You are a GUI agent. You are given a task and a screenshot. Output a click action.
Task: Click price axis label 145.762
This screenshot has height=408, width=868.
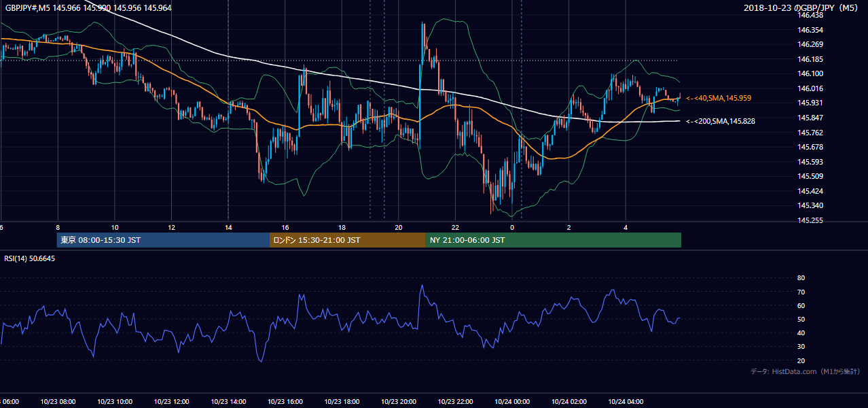(x=811, y=133)
